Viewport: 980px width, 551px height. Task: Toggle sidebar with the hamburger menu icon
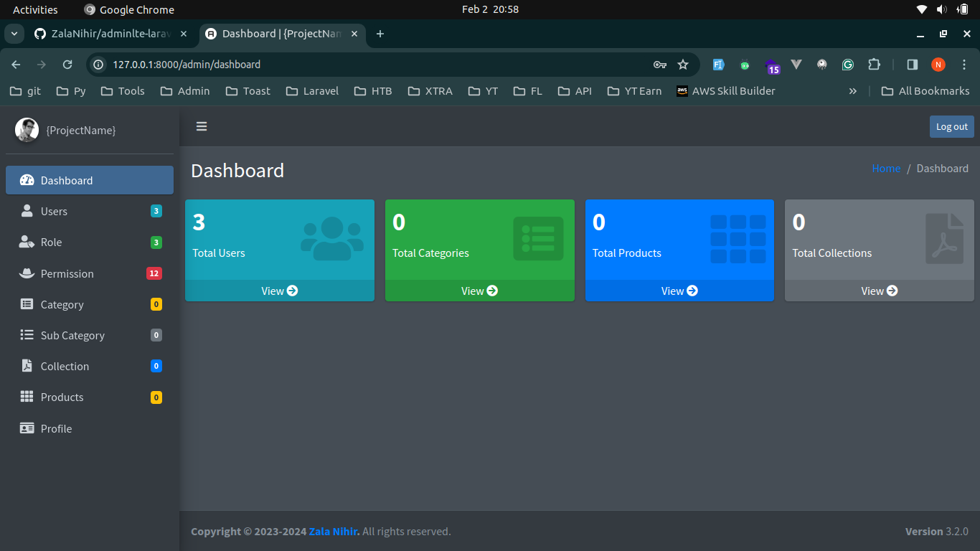point(202,126)
